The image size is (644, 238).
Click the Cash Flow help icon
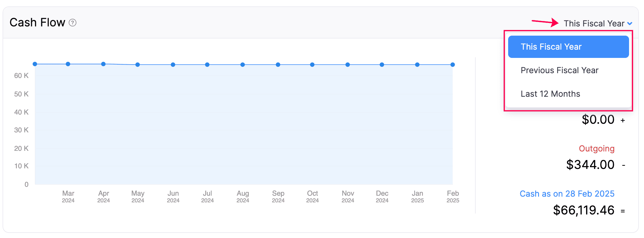[73, 23]
